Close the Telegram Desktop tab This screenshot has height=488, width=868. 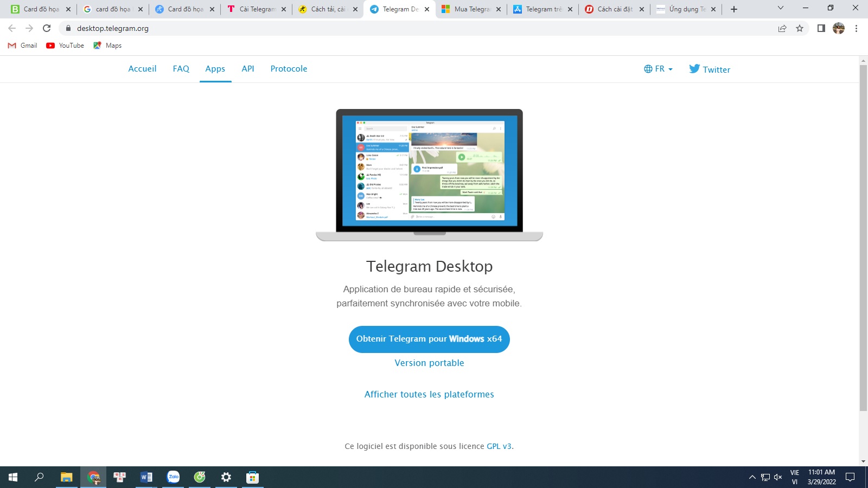427,9
